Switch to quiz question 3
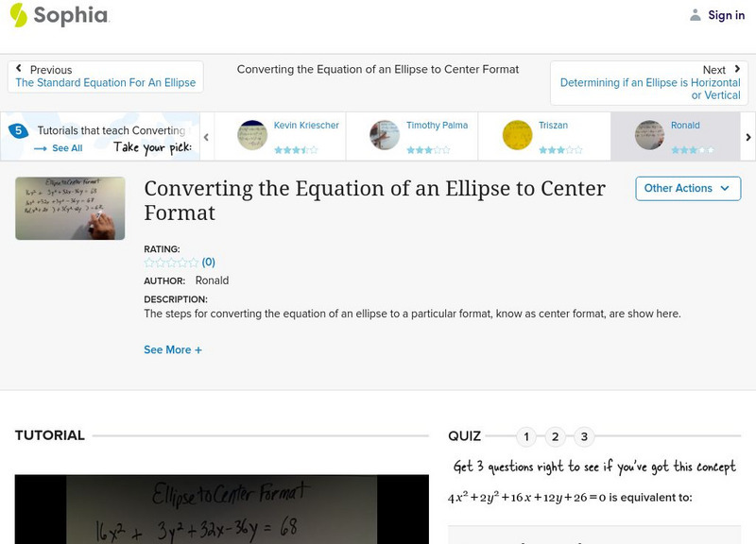The width and height of the screenshot is (756, 544). (x=583, y=436)
